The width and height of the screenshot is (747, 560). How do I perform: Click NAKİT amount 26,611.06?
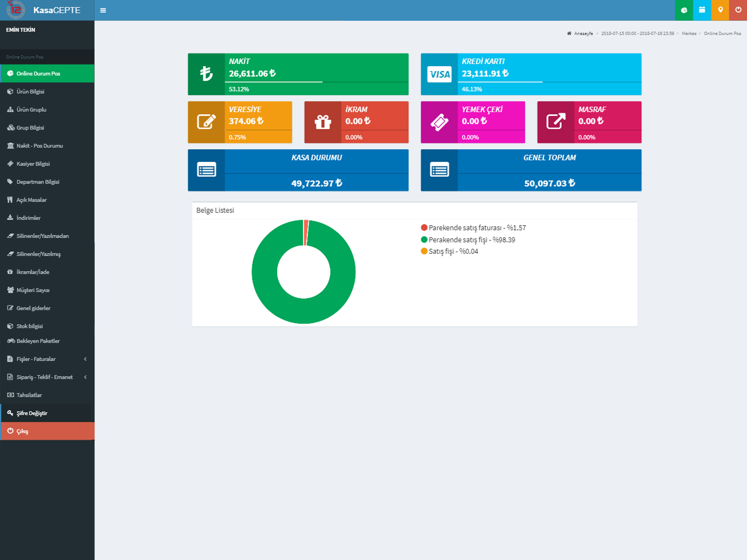[252, 73]
